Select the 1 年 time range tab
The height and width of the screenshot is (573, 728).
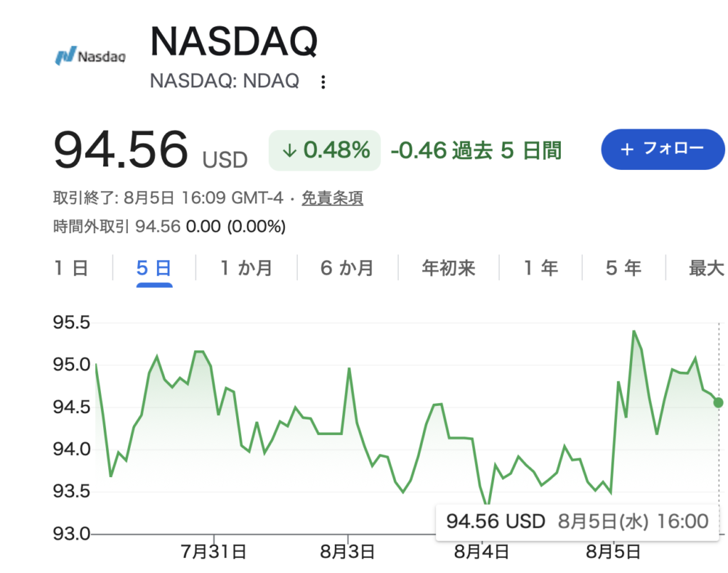click(541, 269)
